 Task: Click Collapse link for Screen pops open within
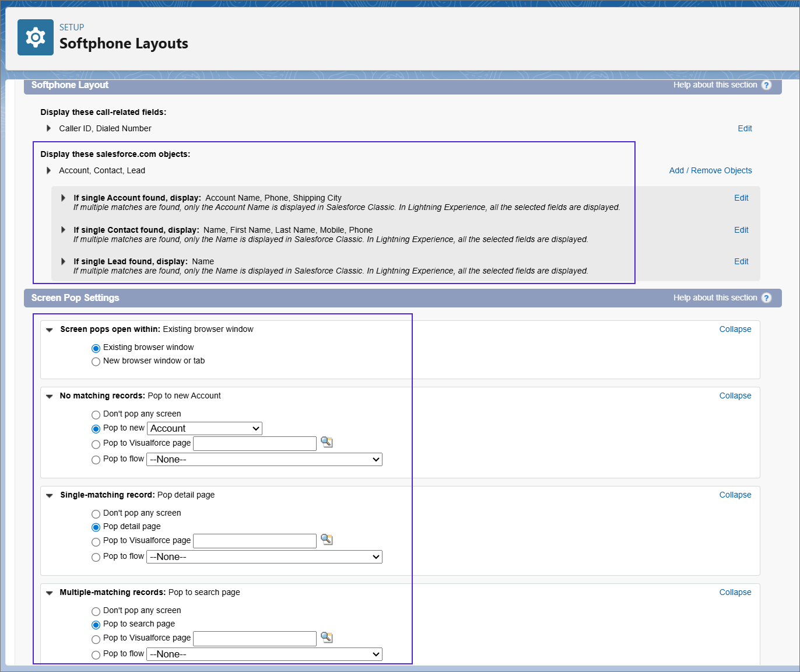735,329
